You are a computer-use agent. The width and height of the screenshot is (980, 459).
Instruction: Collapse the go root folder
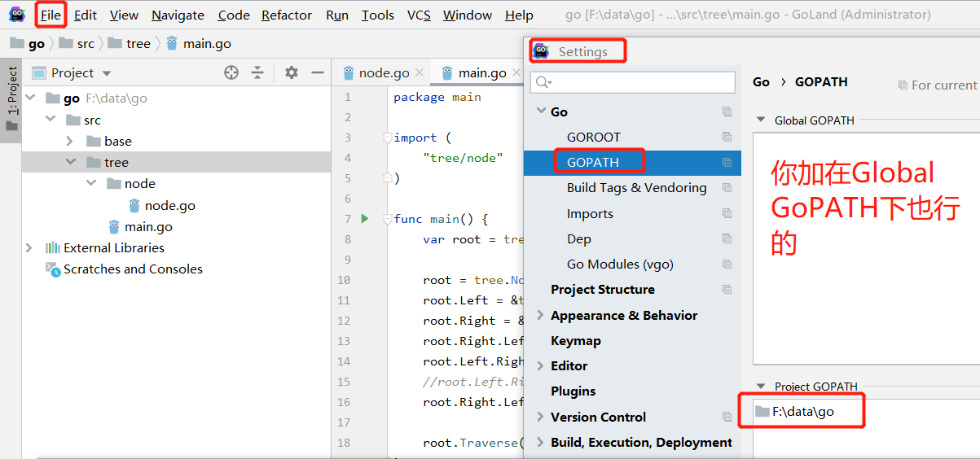(x=30, y=98)
